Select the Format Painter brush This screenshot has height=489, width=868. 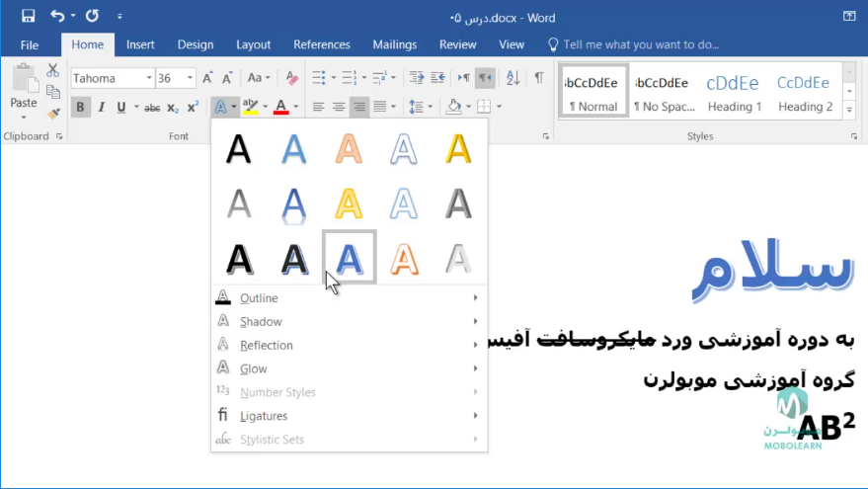click(x=53, y=113)
